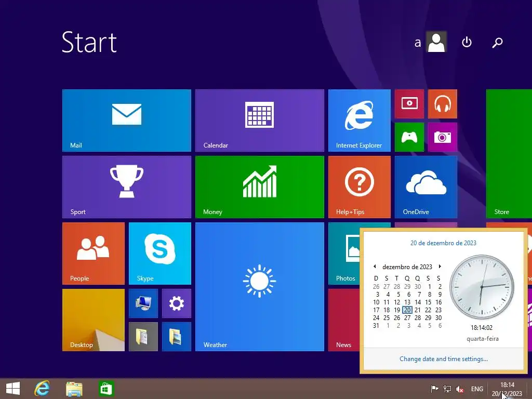Click the network tray icon

click(x=447, y=389)
